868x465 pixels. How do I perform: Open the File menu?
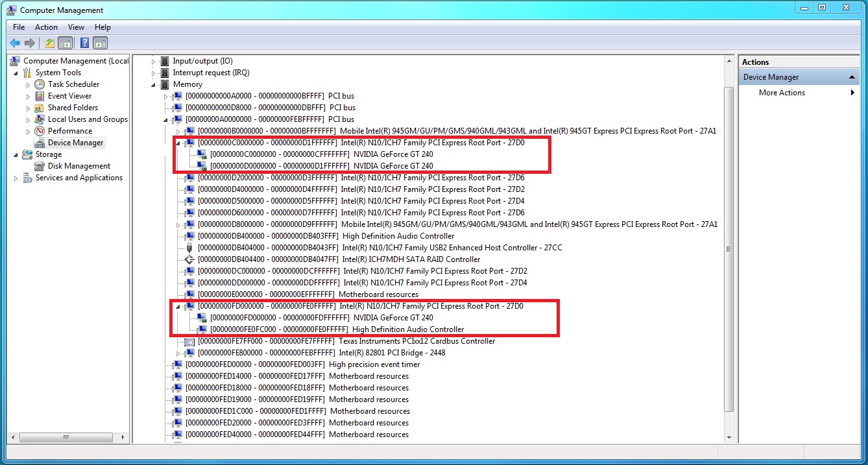(19, 27)
